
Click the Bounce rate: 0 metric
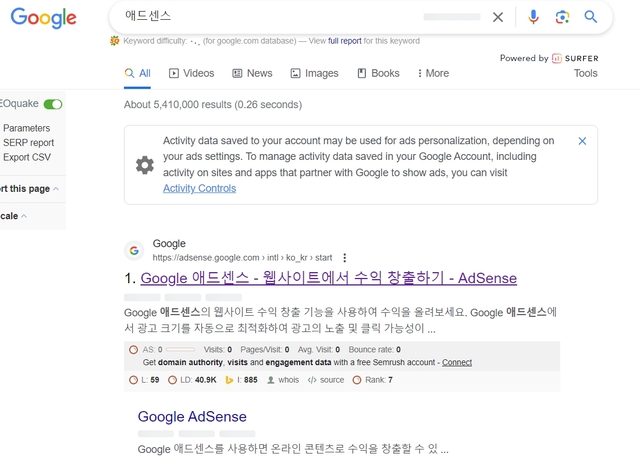click(375, 350)
